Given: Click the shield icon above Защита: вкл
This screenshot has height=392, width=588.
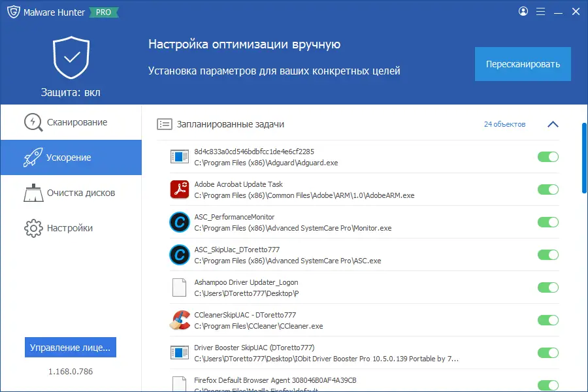Looking at the screenshot, I should pyautogui.click(x=70, y=56).
